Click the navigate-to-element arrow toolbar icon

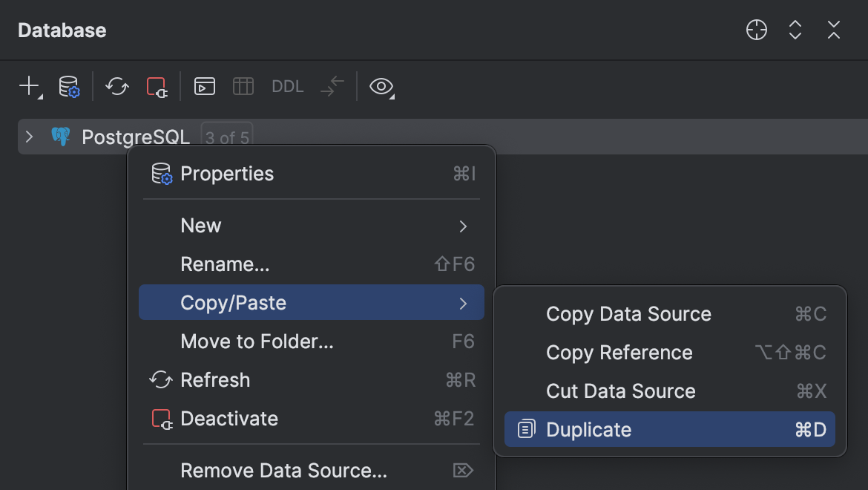click(331, 86)
